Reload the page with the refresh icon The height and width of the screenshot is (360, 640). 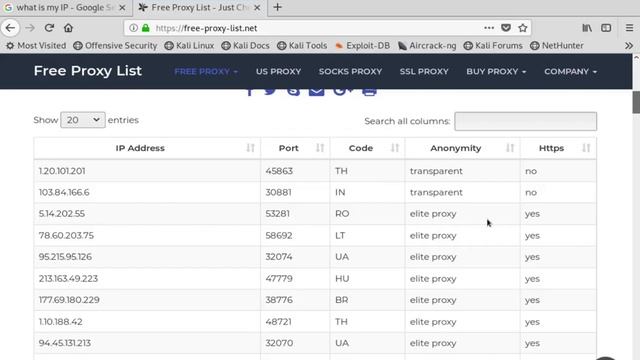point(49,28)
